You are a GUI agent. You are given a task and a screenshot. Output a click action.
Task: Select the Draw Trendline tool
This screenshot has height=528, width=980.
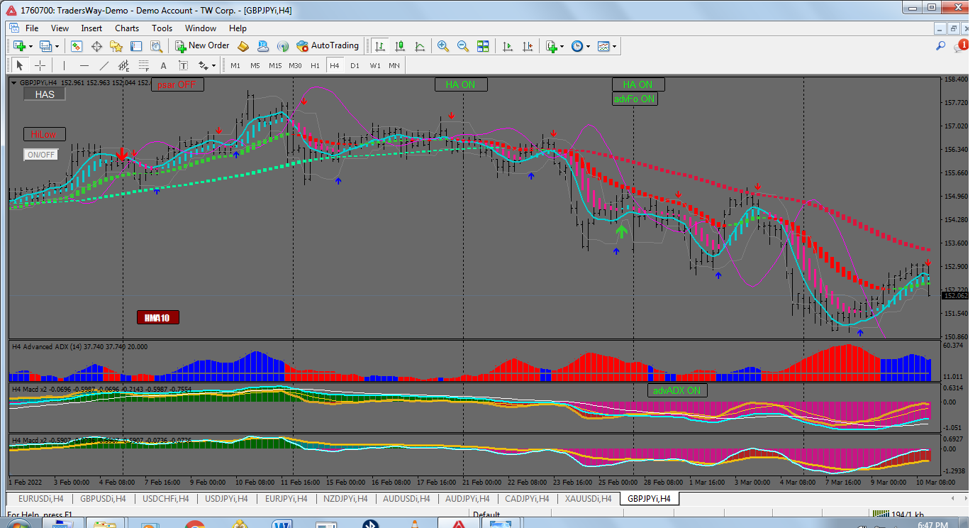[104, 65]
